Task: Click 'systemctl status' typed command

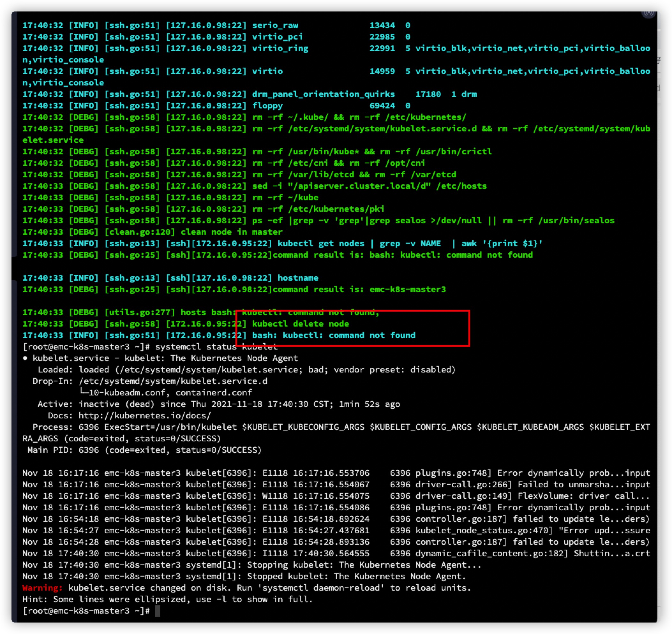Action: click(196, 347)
